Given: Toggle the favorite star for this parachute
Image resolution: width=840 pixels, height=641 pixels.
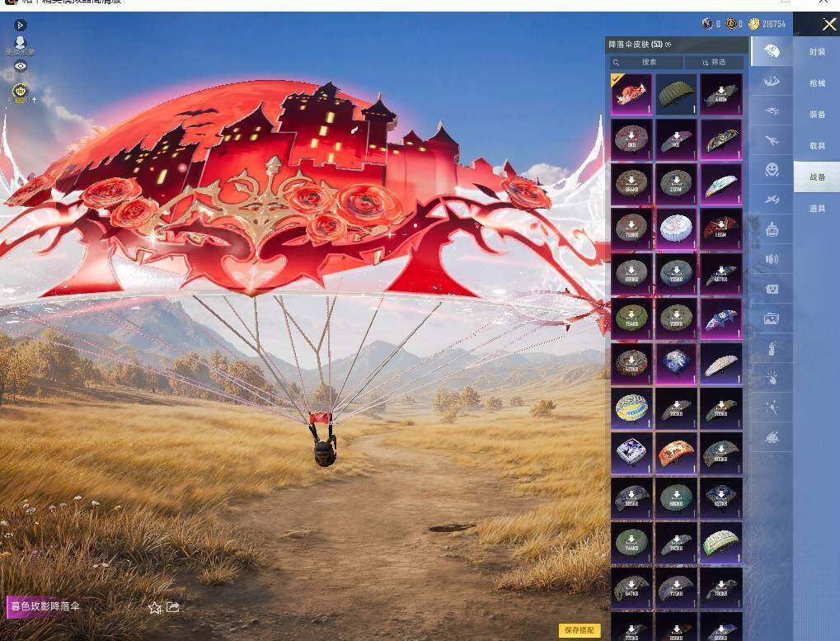Looking at the screenshot, I should (x=155, y=607).
